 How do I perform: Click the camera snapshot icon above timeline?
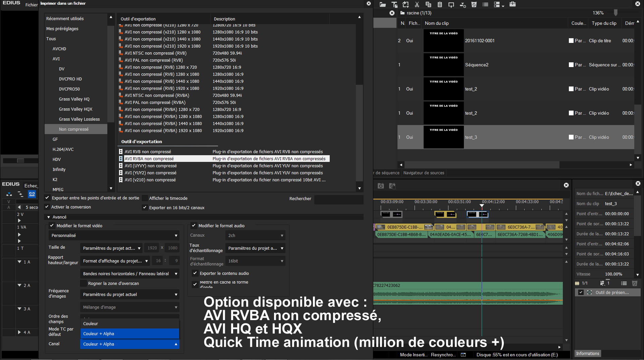[381, 186]
